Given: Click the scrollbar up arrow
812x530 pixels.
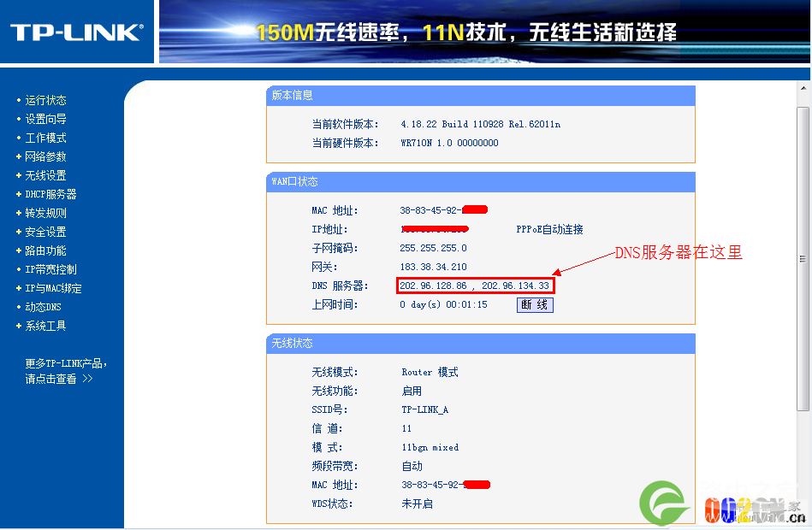Looking at the screenshot, I should pos(803,88).
